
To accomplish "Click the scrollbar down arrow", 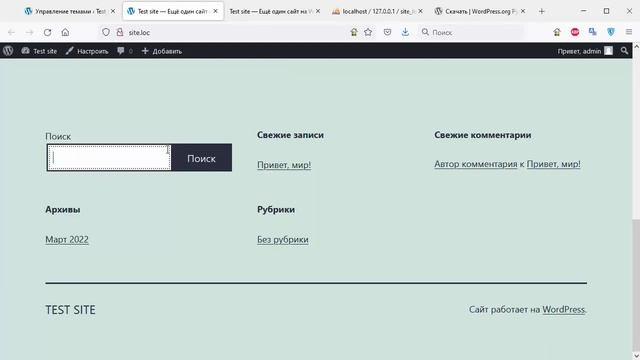I will [x=636, y=356].
